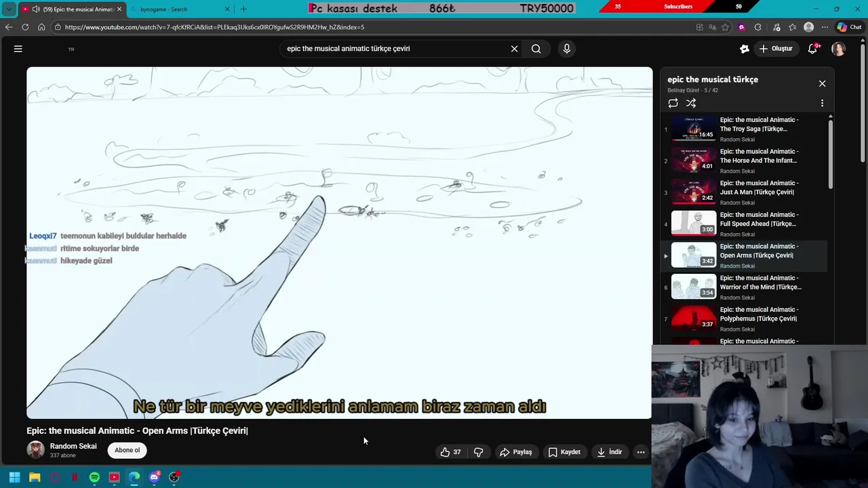Open Spotify from the taskbar
Screen dimensions: 868x488
coord(94,477)
